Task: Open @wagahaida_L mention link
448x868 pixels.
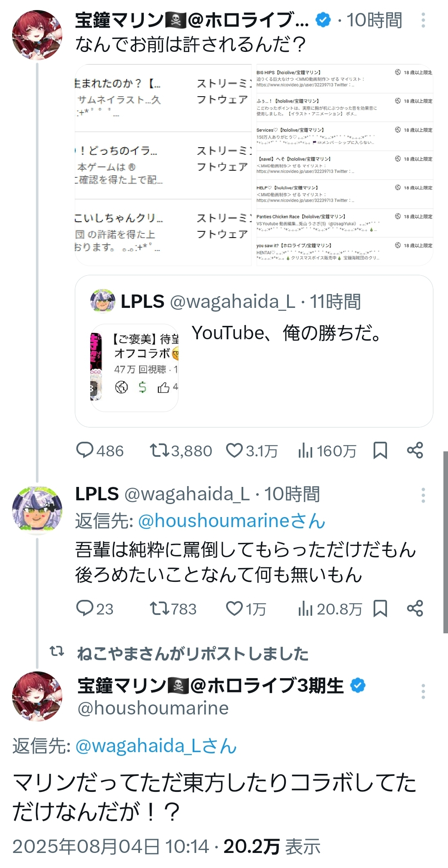Action: coord(156,746)
